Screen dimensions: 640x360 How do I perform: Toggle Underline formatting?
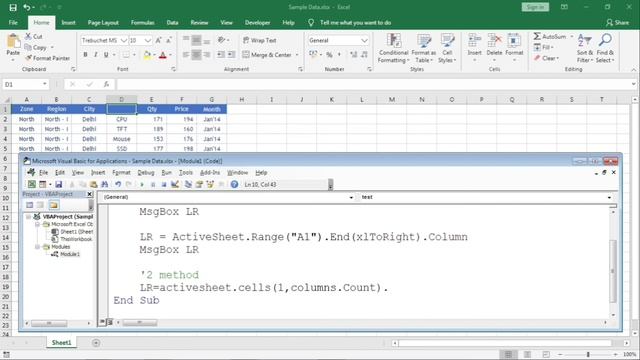tap(106, 55)
